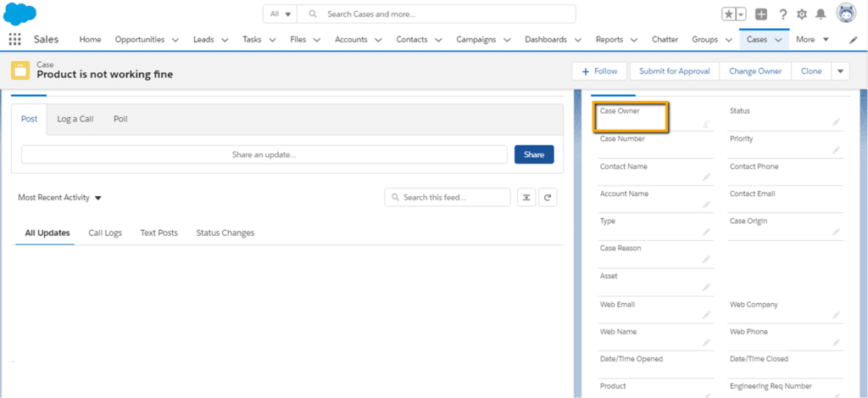
Task: Open the App Launcher grid icon
Action: click(14, 40)
